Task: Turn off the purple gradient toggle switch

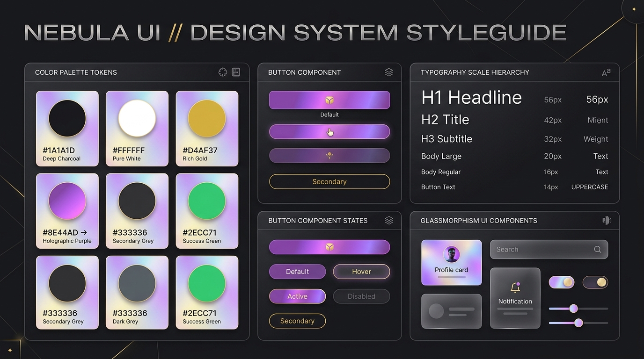Action: point(562,282)
